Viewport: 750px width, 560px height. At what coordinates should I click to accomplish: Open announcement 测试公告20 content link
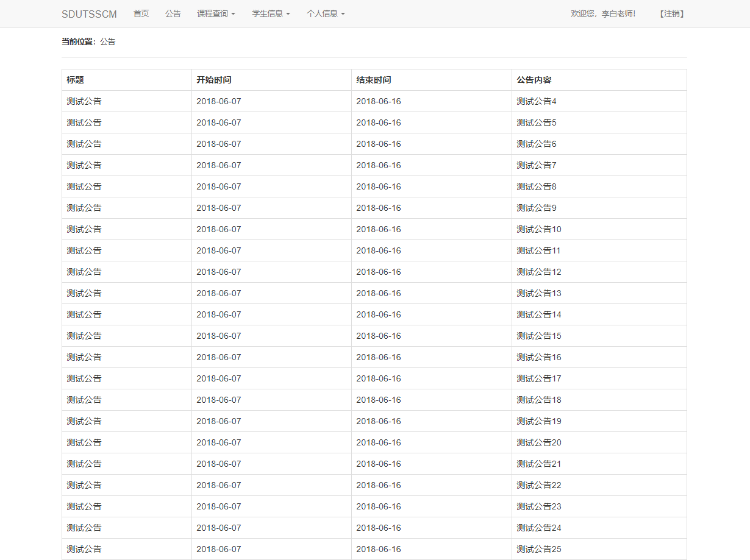[538, 442]
